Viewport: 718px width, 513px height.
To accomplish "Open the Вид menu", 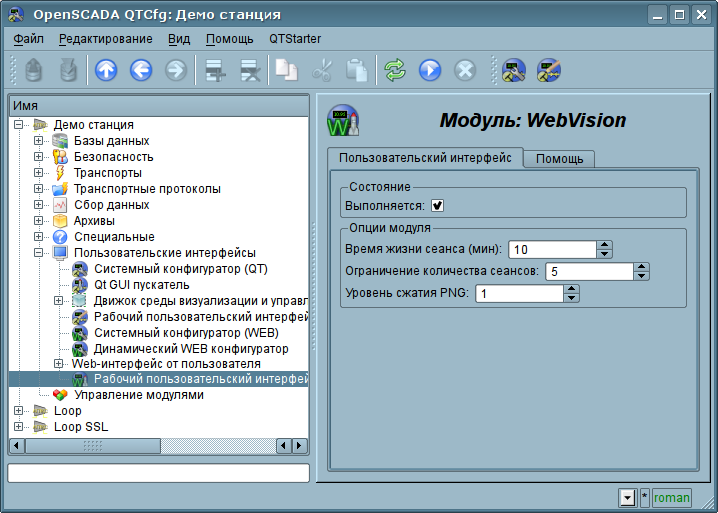I will coord(179,39).
